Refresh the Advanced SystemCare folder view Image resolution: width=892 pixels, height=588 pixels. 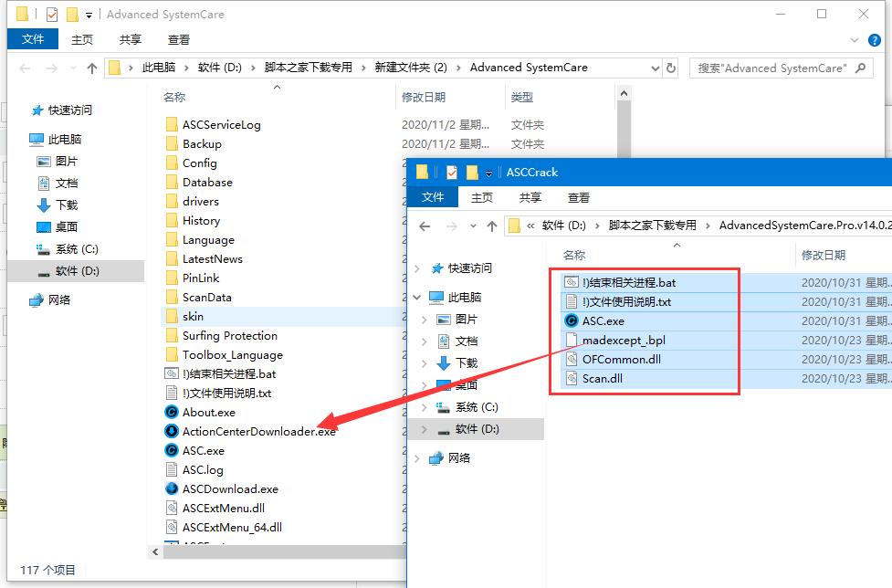[x=671, y=68]
